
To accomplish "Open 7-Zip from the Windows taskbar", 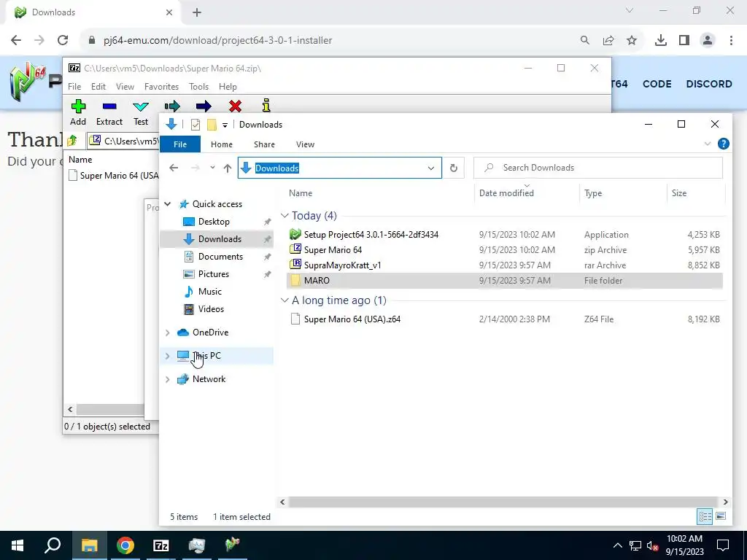I will pyautogui.click(x=161, y=545).
